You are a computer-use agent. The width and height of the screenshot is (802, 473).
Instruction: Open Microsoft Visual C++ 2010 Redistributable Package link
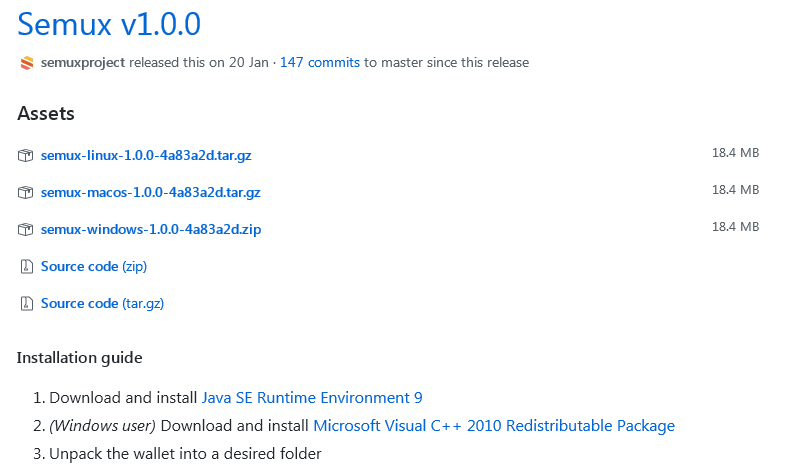pos(494,426)
